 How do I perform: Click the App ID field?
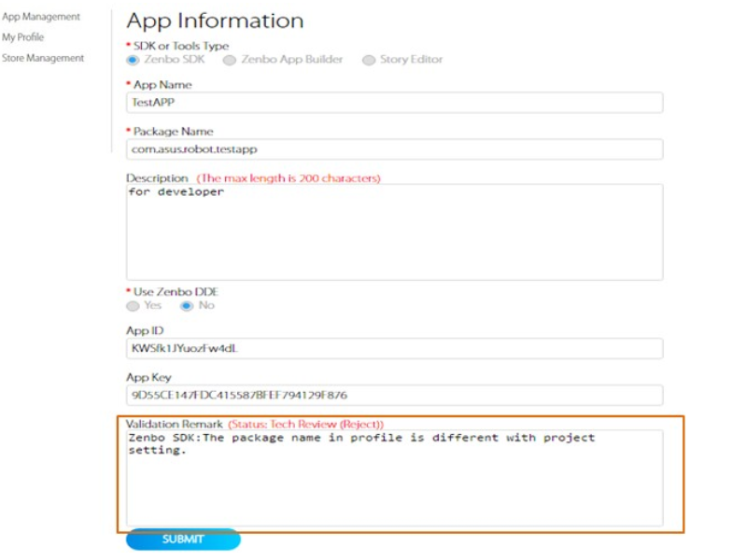(x=394, y=349)
